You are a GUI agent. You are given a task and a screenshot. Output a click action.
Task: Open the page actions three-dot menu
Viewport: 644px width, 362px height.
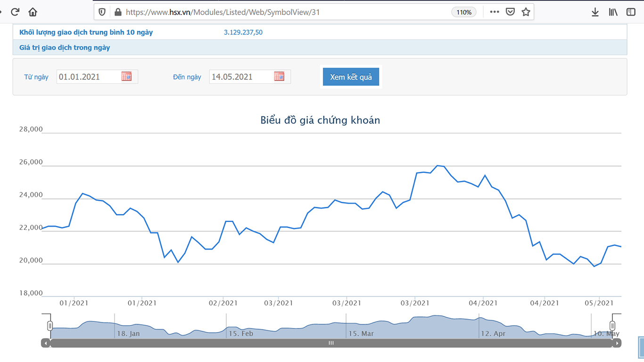(494, 12)
